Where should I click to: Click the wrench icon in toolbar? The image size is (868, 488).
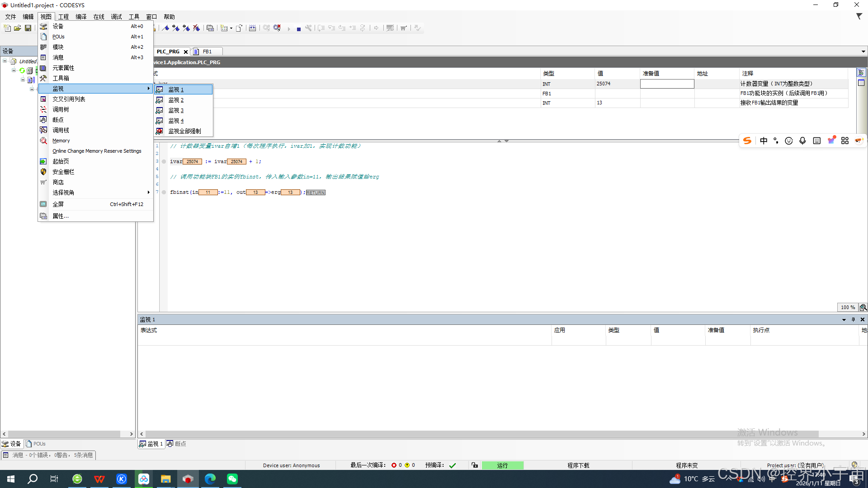tap(308, 28)
